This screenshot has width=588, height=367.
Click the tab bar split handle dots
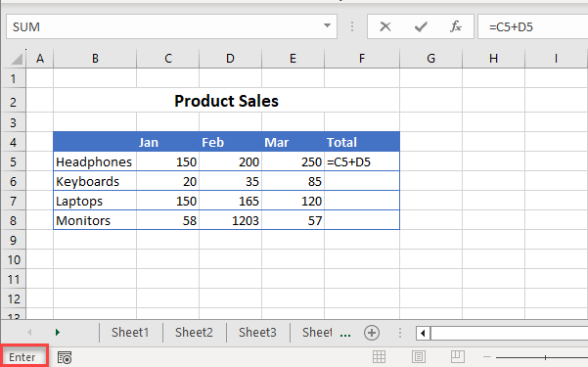(x=400, y=333)
